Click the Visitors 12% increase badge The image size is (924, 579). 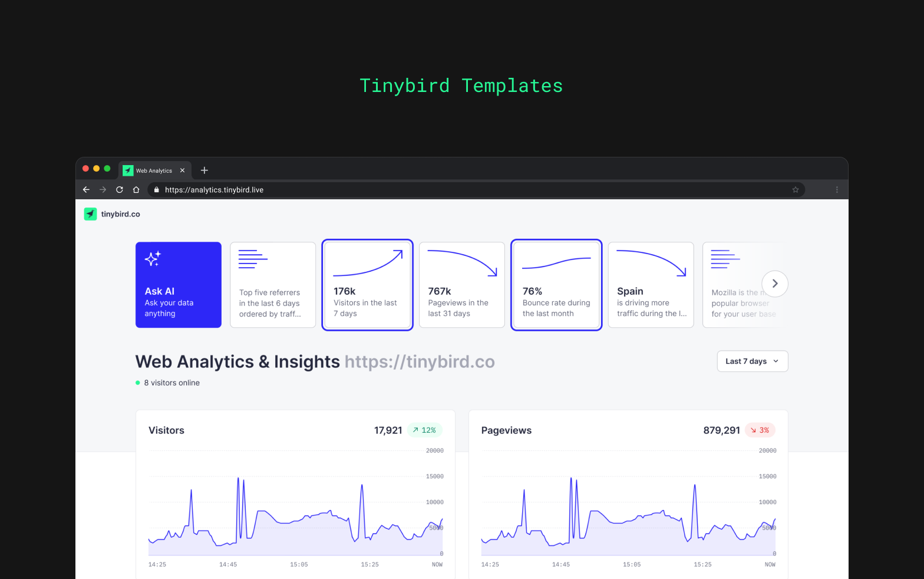point(425,430)
